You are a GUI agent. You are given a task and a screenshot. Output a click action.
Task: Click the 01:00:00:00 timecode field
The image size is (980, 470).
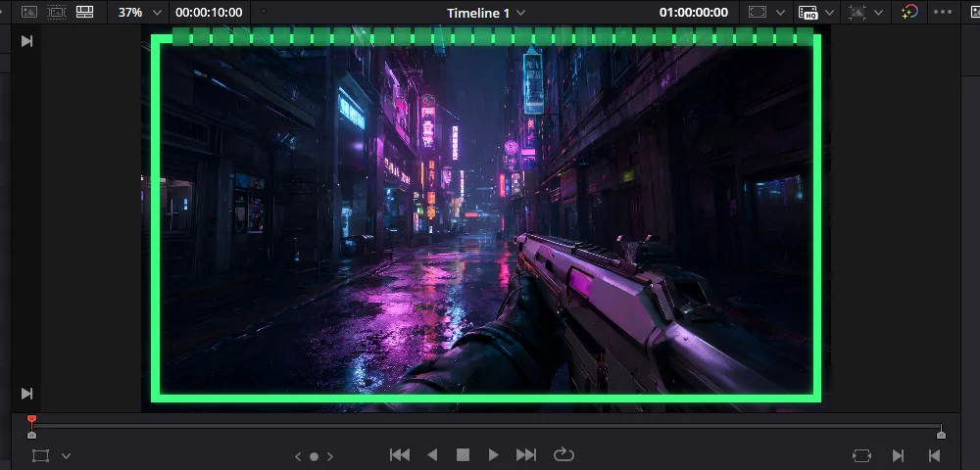(x=694, y=13)
